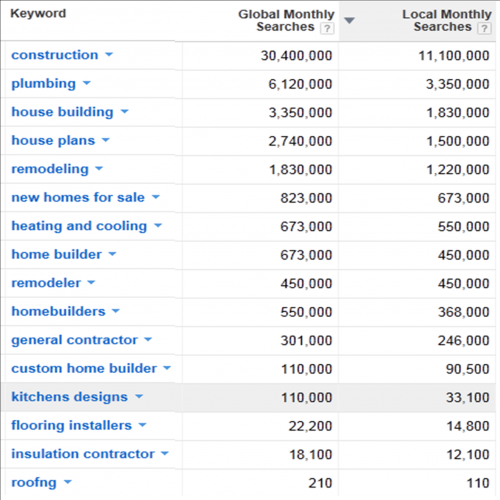This screenshot has height=500, width=500.
Task: Click the 823,000 global searches cell
Action: coord(306,198)
